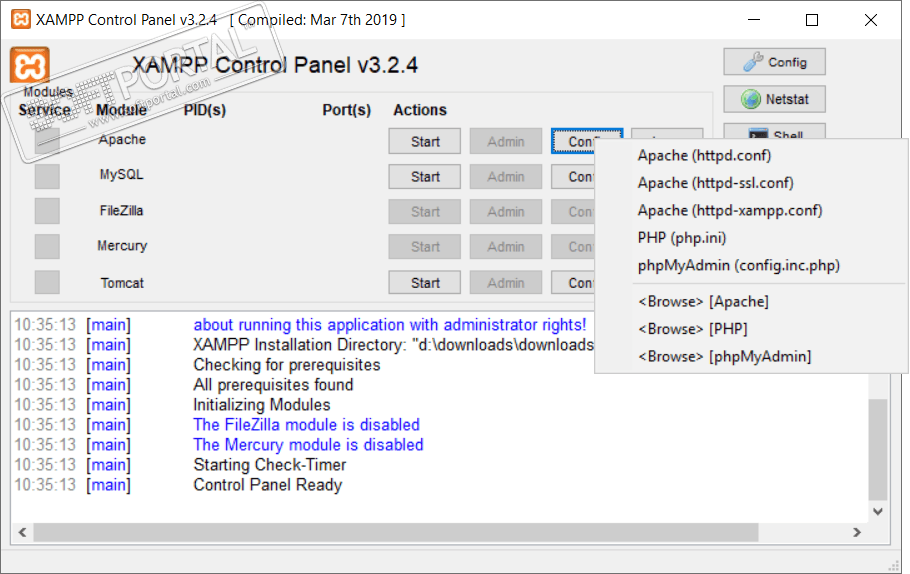The width and height of the screenshot is (910, 574).
Task: Open the Config button with wrench icon
Action: tap(774, 62)
